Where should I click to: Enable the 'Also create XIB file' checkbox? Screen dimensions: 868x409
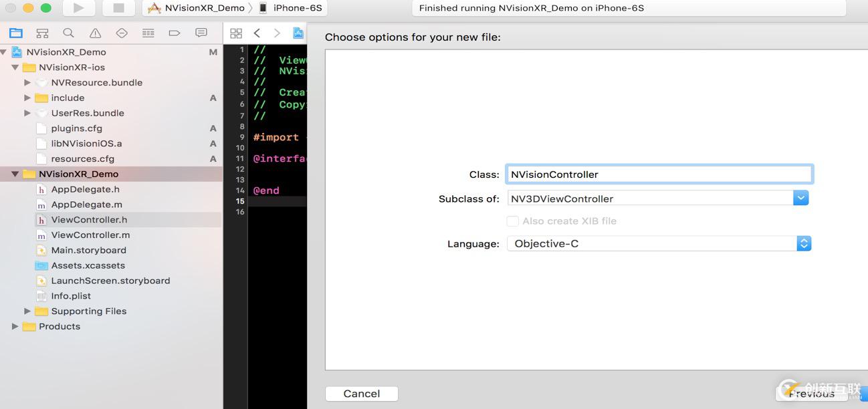point(513,221)
